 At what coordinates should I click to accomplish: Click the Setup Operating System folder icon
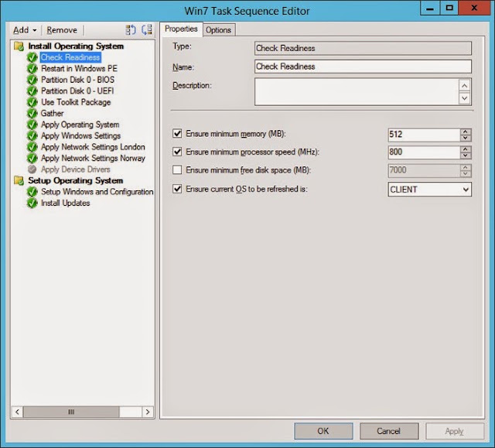coord(19,180)
